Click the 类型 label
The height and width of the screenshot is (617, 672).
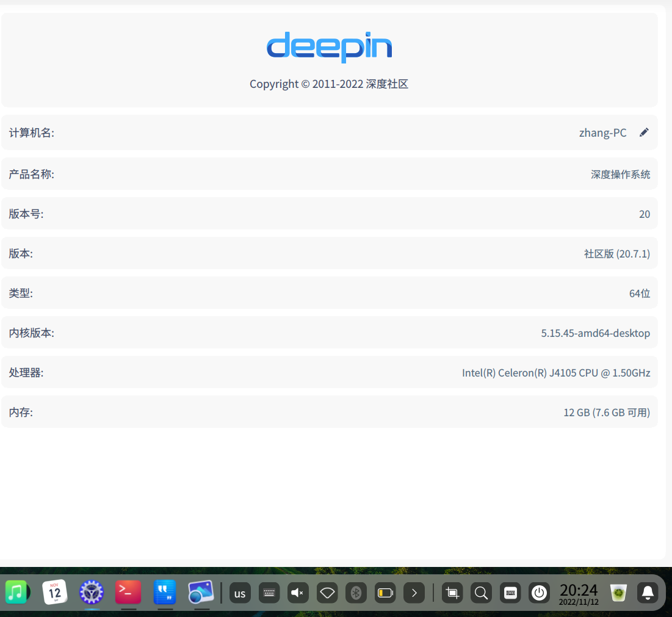pyautogui.click(x=21, y=294)
